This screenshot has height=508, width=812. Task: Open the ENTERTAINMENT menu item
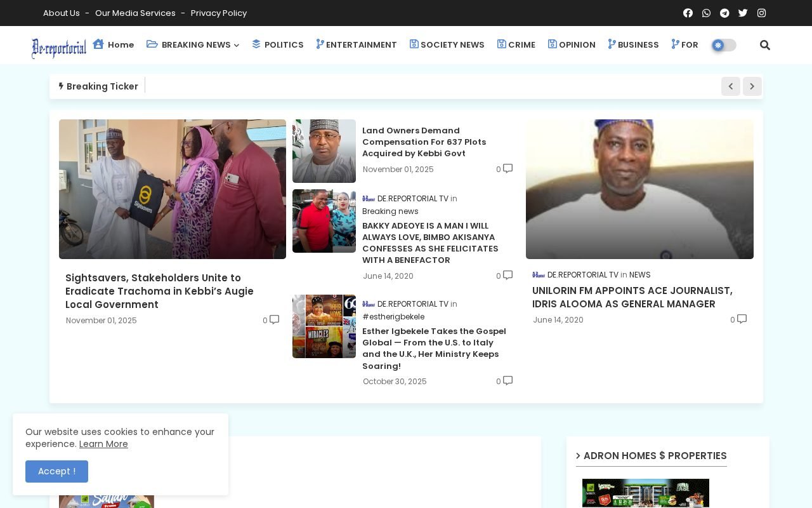[357, 45]
